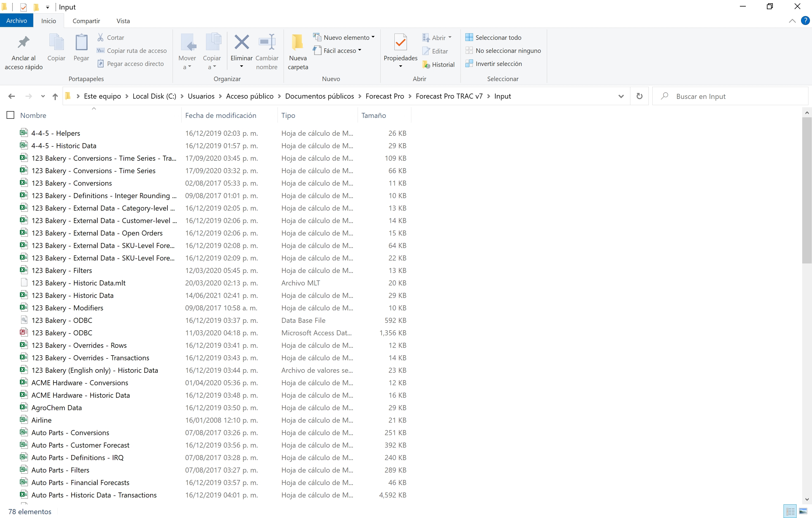The height and width of the screenshot is (518, 812).
Task: Click Anclar al acceso rápido pin icon
Action: point(23,42)
